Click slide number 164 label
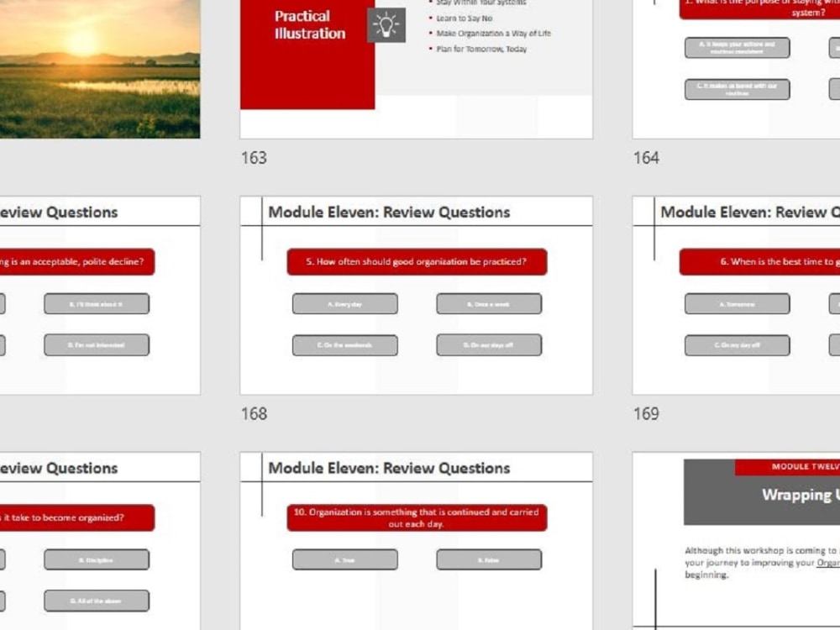The image size is (840, 630). tap(646, 158)
